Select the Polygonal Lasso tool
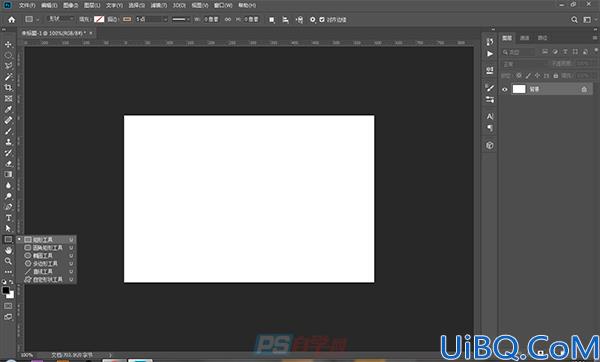Image resolution: width=600 pixels, height=362 pixels. [x=8, y=66]
